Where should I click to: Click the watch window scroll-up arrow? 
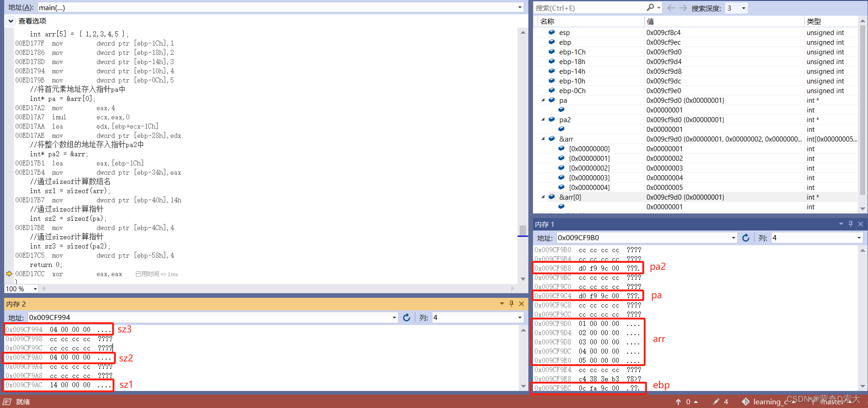coord(862,21)
